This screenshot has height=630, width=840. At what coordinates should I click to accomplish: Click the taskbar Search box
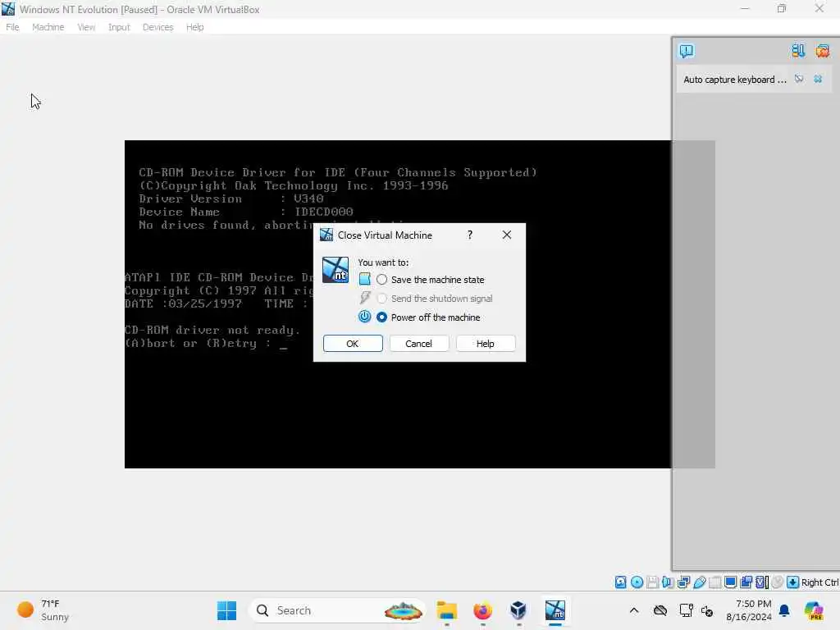click(x=337, y=610)
